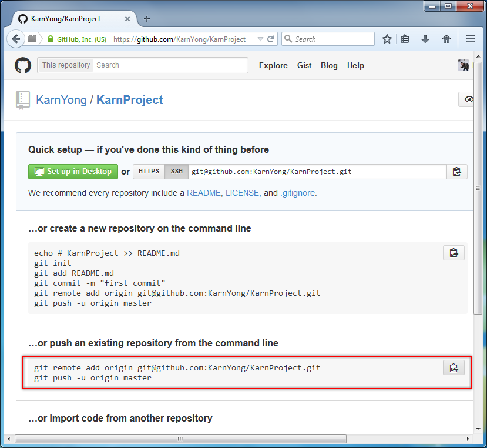Go to the Firefox home page

pyautogui.click(x=446, y=39)
